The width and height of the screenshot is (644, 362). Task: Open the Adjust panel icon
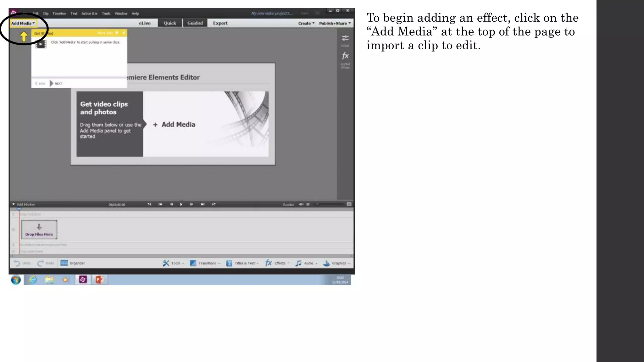pos(345,39)
